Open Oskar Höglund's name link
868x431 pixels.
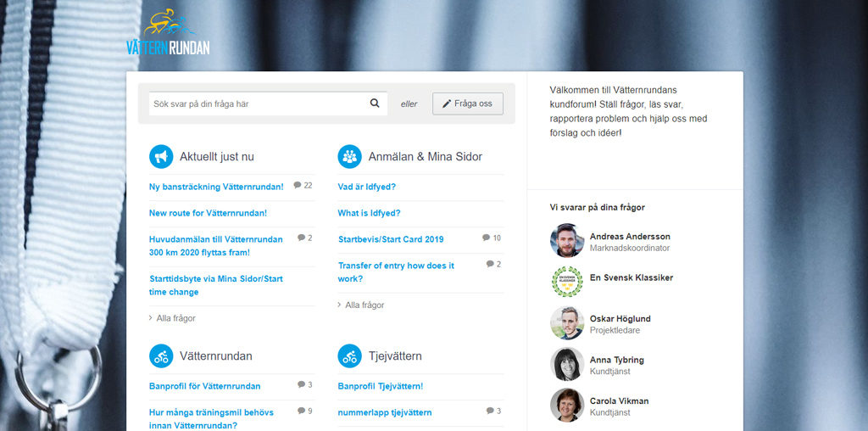point(620,318)
